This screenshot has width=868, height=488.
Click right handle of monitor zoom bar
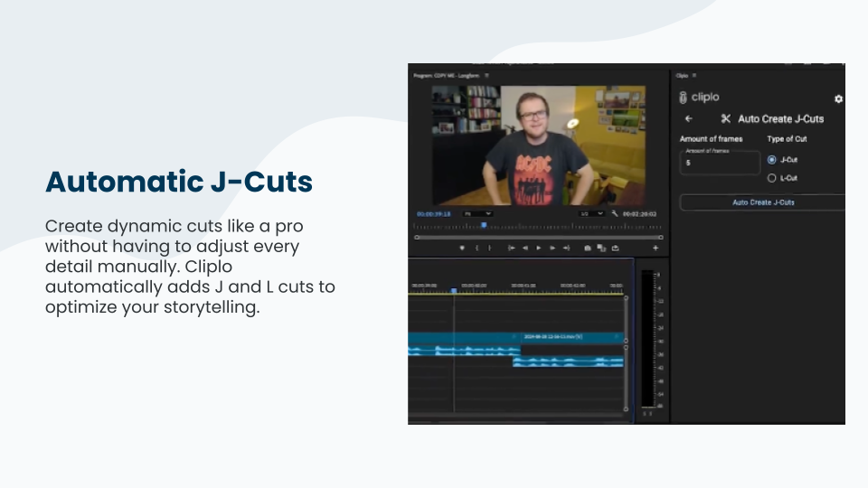click(660, 238)
